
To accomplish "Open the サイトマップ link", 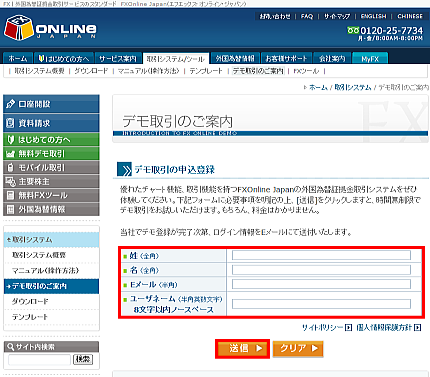I will [x=337, y=16].
